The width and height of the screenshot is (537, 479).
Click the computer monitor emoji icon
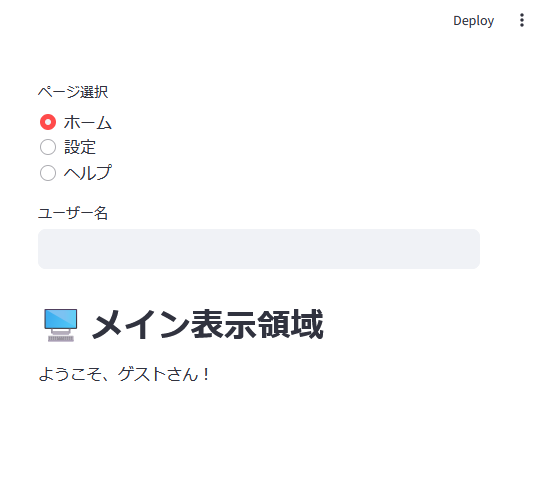[61, 325]
